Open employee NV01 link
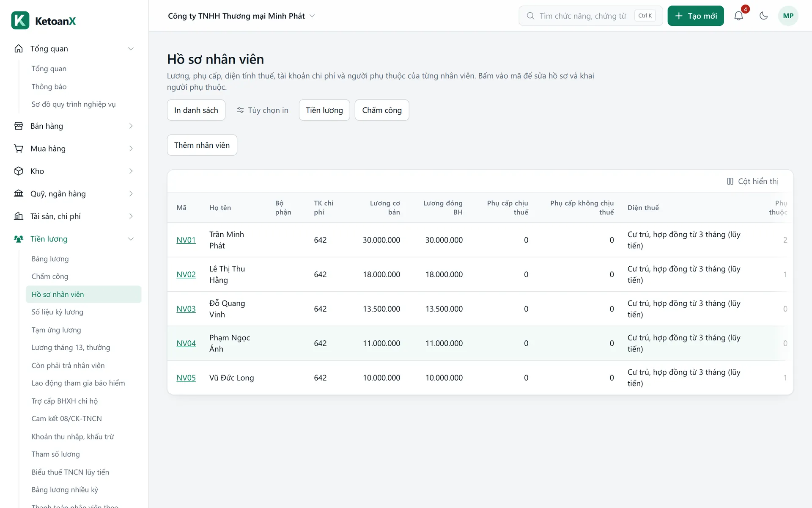The height and width of the screenshot is (508, 812). [x=186, y=240]
